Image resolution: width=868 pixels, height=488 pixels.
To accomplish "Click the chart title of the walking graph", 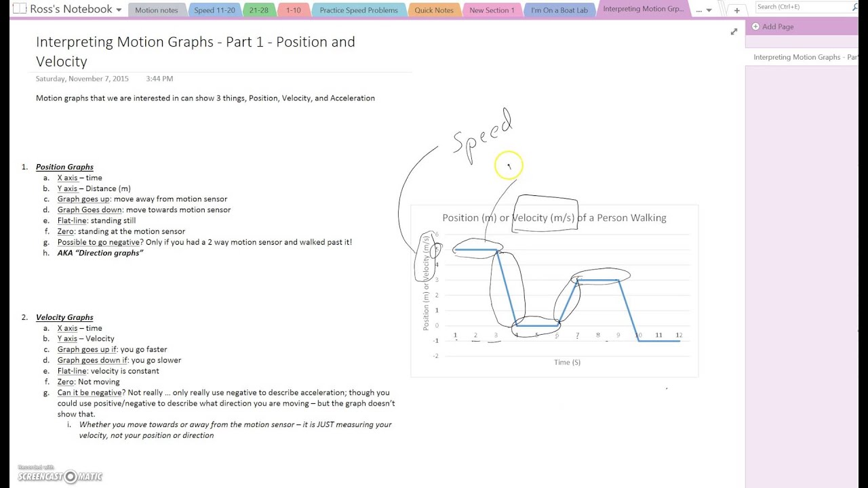I will tap(554, 218).
